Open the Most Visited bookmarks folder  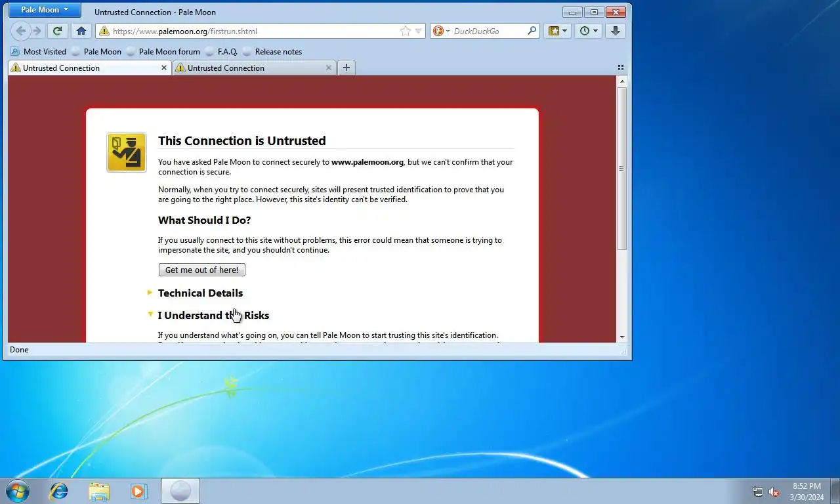[x=39, y=52]
